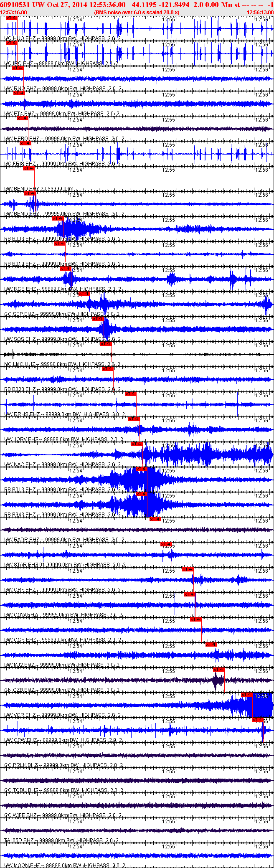This screenshot has height=868, width=274.
Task: Select the pick marker on UW RRHS trace
Action: pyautogui.click(x=130, y=394)
